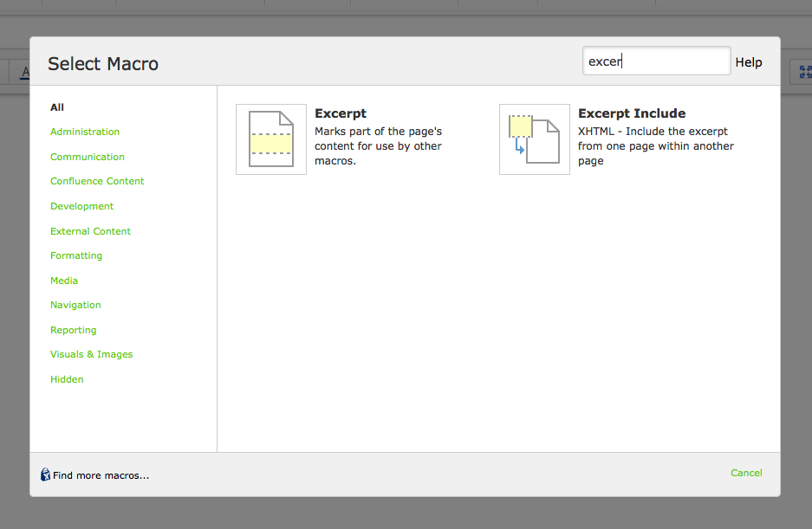Screen dimensions: 812x529
Task: Select the Development category
Action: [81, 206]
